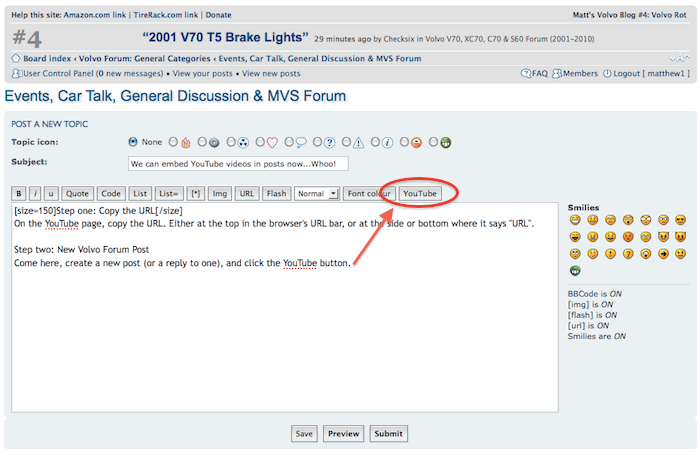Click the Font colour button
Viewport: 700px width, 457px height.
tap(368, 193)
